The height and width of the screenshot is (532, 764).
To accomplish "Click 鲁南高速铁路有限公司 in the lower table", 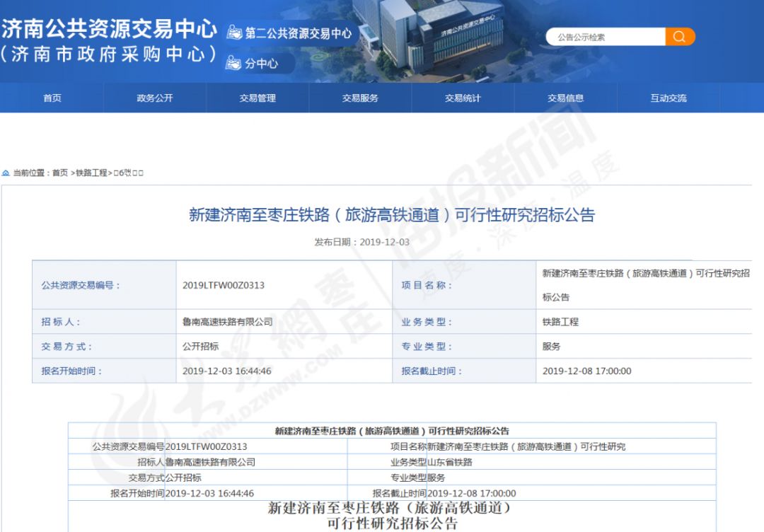I will point(210,463).
